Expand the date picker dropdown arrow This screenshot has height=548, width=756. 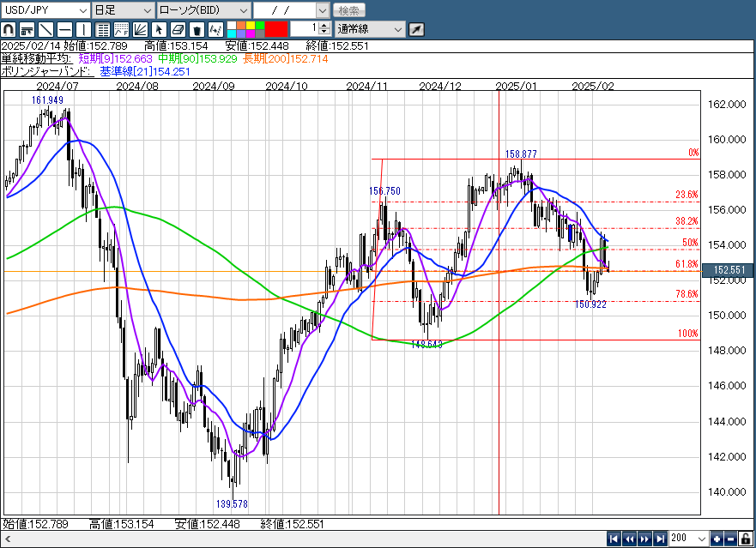click(323, 10)
